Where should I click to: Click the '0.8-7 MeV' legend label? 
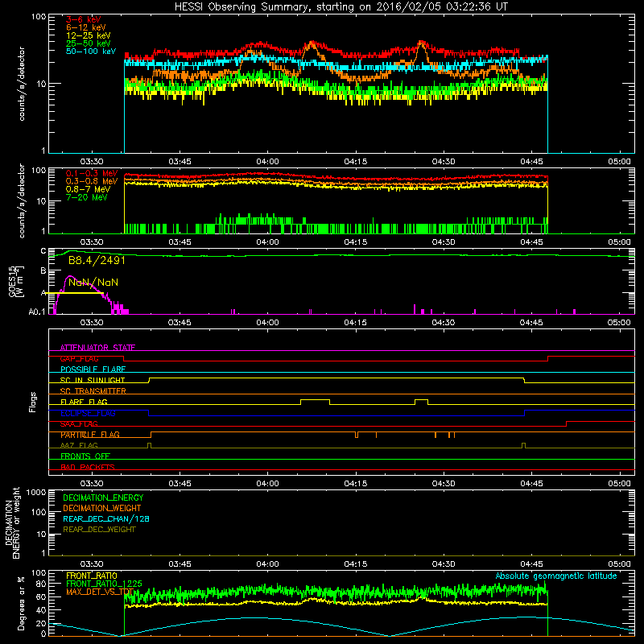[88, 189]
